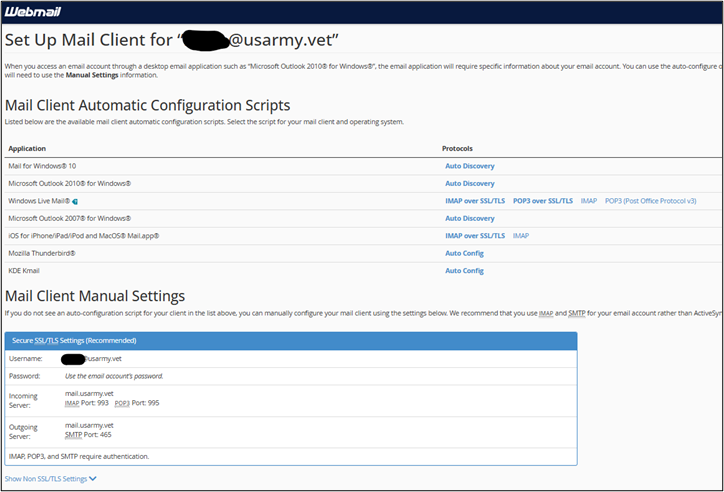Choose plain IMAP script for Windows Live Mail
The width and height of the screenshot is (724, 492).
[588, 201]
